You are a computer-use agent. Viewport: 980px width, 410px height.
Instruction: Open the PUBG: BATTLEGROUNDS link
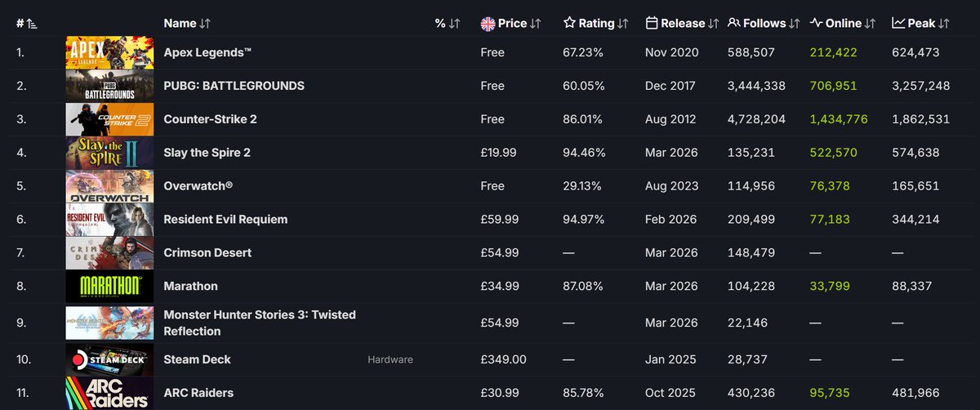pos(234,86)
